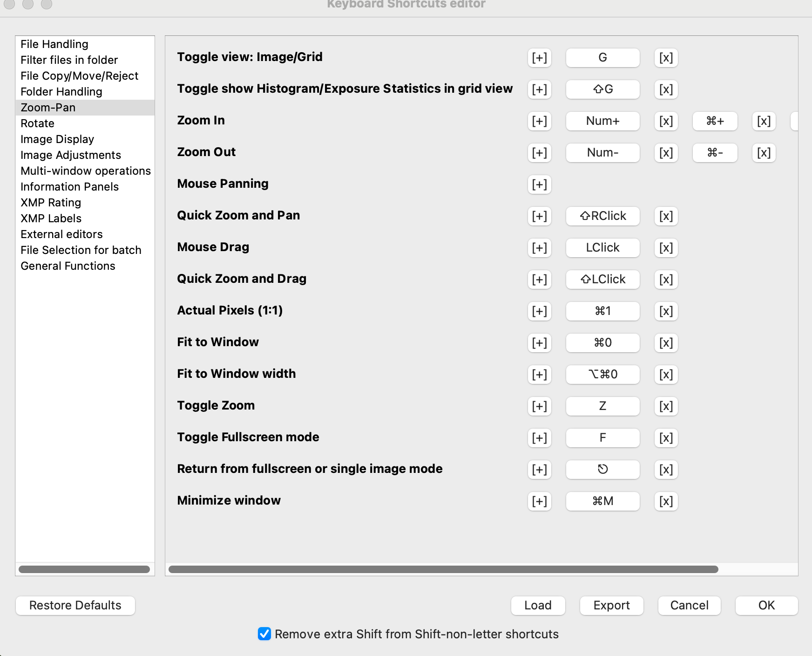Click Load to import shortcuts
Viewport: 812px width, 656px height.
pos(538,605)
